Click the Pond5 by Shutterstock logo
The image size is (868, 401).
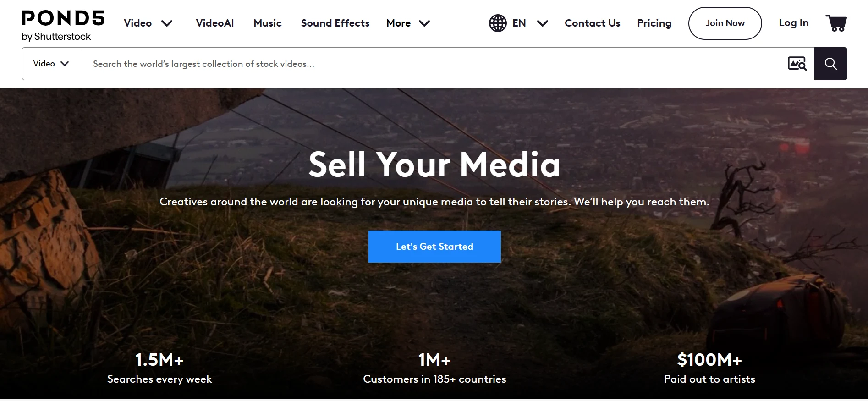click(63, 26)
